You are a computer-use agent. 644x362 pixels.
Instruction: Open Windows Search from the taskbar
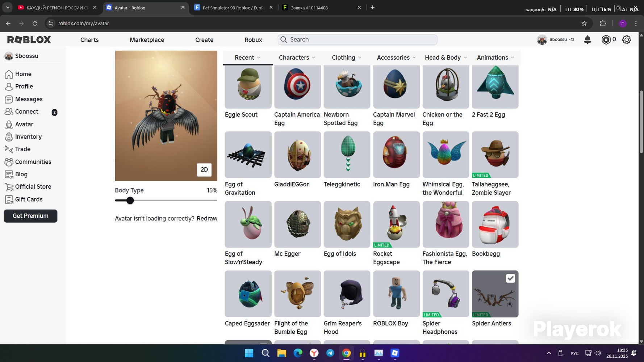tap(265, 353)
